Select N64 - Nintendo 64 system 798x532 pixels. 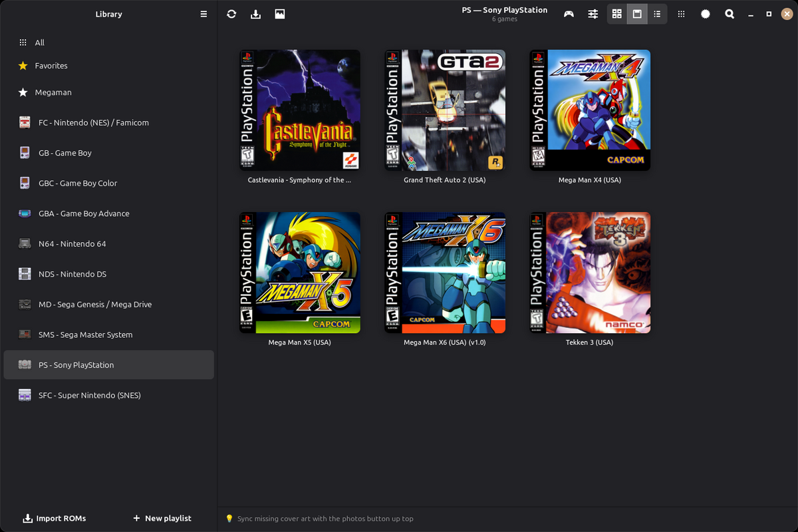pos(109,243)
